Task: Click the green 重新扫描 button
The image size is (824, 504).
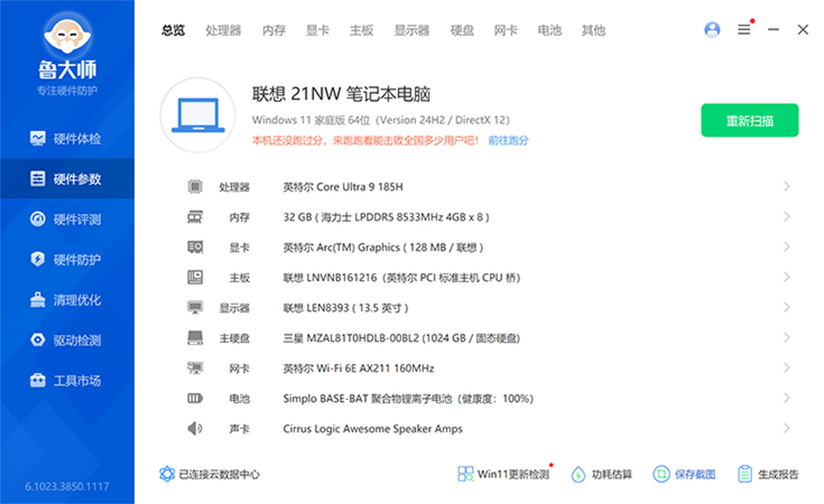Action: pyautogui.click(x=749, y=120)
